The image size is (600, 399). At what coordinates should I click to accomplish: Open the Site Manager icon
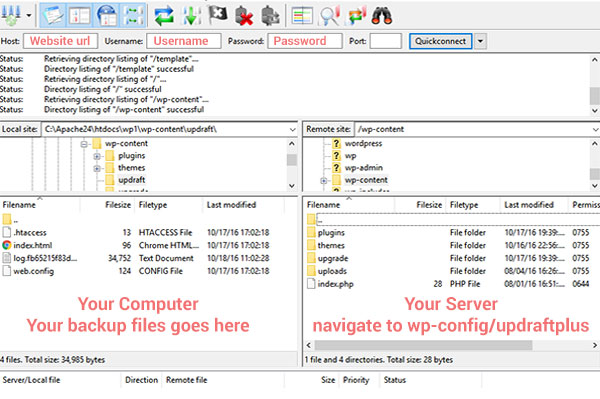11,15
